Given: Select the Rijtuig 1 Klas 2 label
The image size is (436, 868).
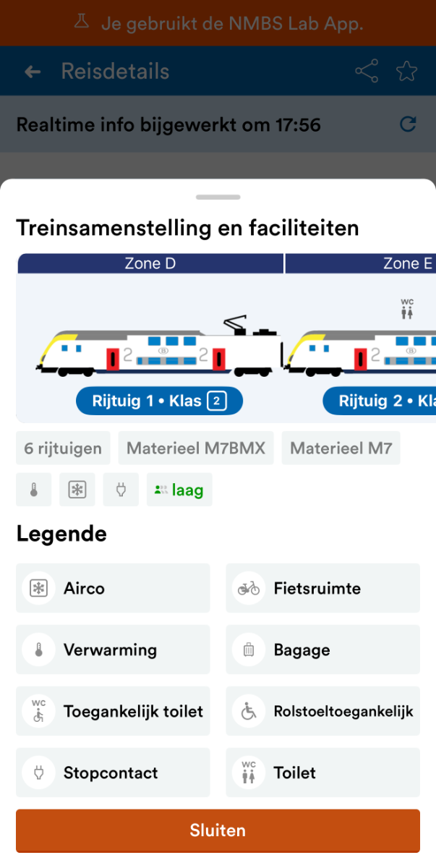Looking at the screenshot, I should [x=158, y=401].
